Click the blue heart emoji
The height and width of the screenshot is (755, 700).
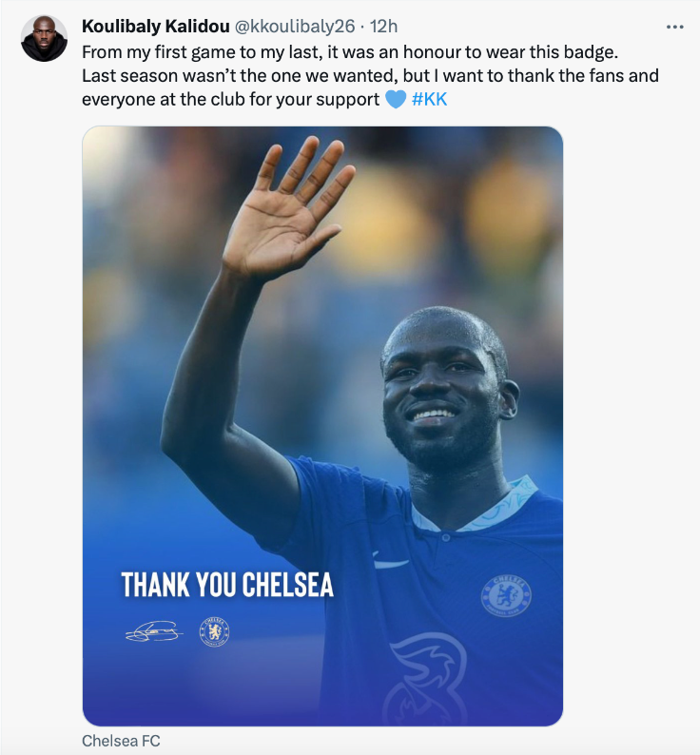tap(396, 99)
